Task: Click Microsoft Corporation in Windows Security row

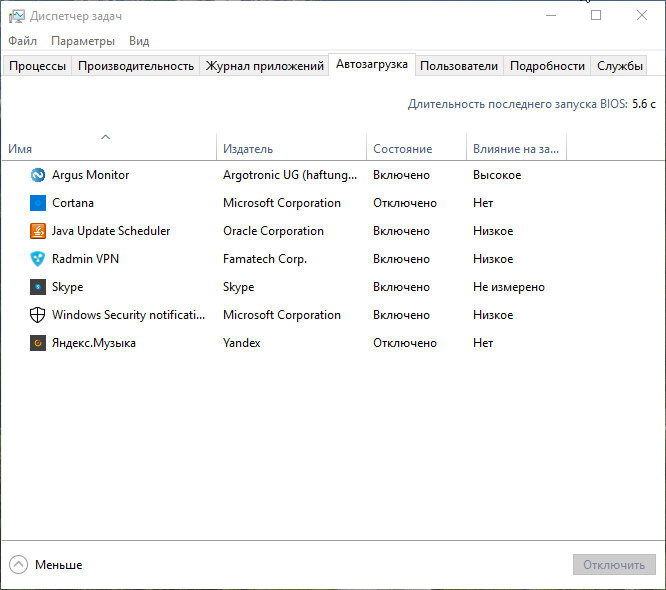Action: [x=282, y=315]
